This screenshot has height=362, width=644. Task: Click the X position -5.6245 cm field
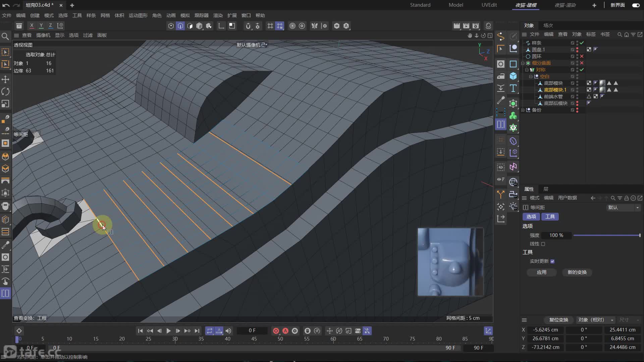pyautogui.click(x=545, y=330)
